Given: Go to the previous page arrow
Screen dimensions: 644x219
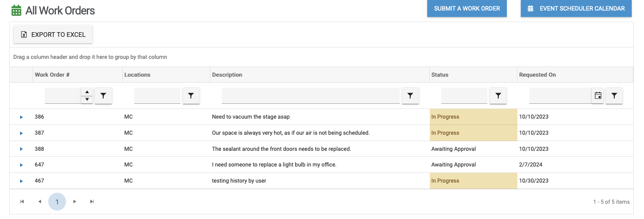Looking at the screenshot, I should (40, 202).
